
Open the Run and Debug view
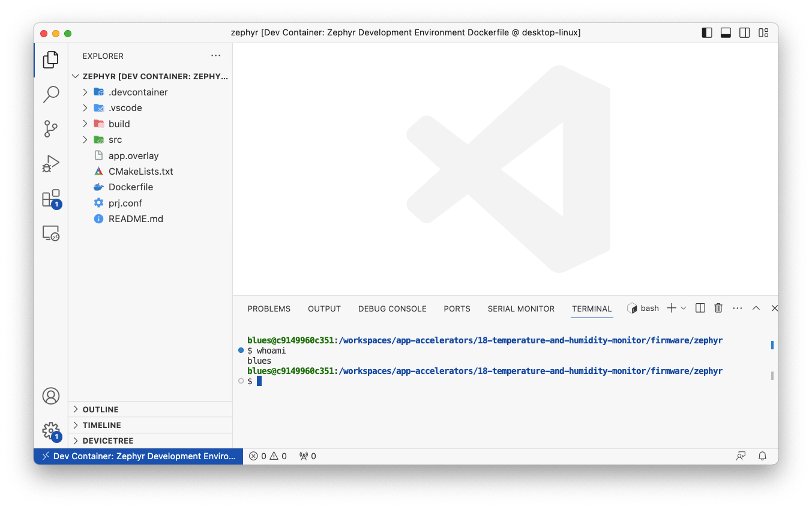point(51,164)
